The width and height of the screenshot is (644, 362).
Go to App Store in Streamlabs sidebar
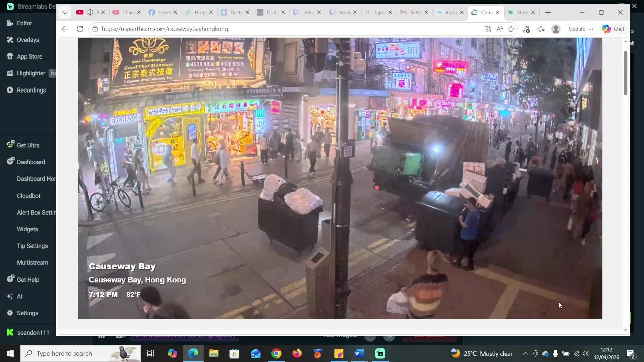click(29, 57)
